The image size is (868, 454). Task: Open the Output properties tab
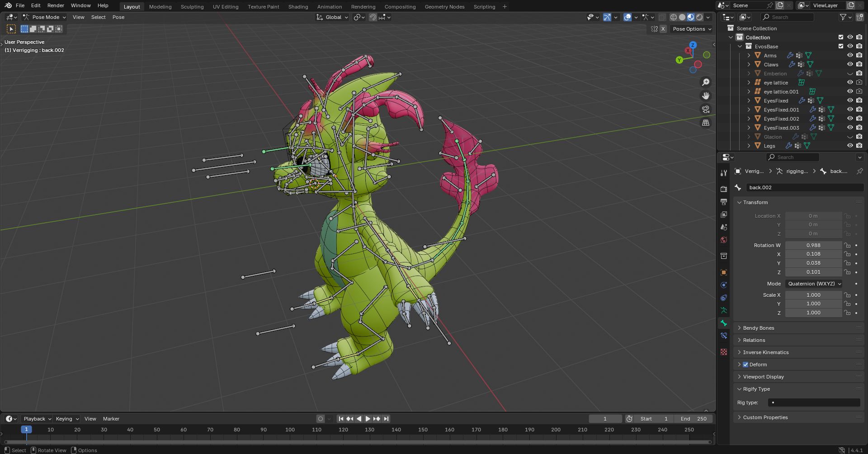click(x=724, y=201)
